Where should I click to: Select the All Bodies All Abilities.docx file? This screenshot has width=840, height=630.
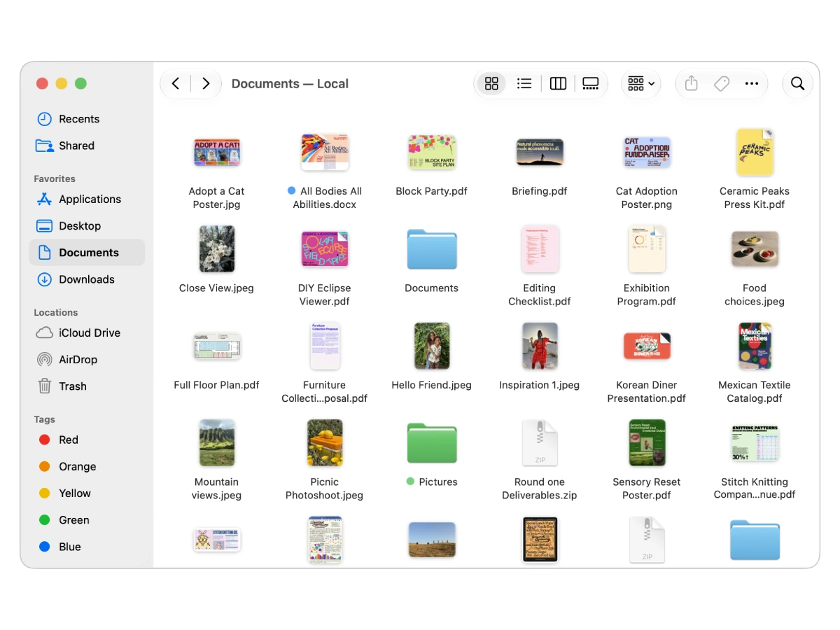pyautogui.click(x=325, y=152)
